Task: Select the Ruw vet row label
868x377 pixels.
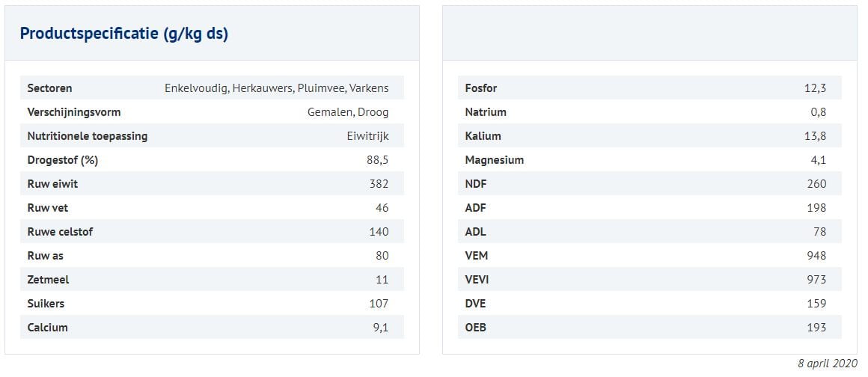Action: pyautogui.click(x=48, y=208)
